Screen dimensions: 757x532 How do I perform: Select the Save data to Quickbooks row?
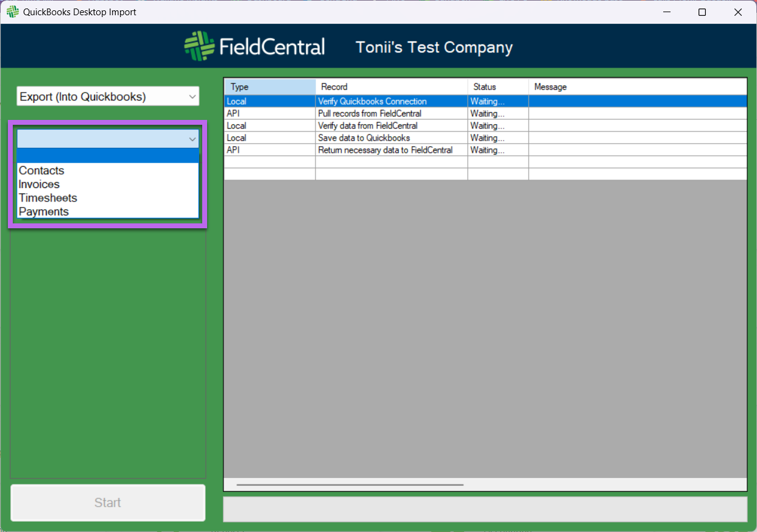[x=485, y=138]
